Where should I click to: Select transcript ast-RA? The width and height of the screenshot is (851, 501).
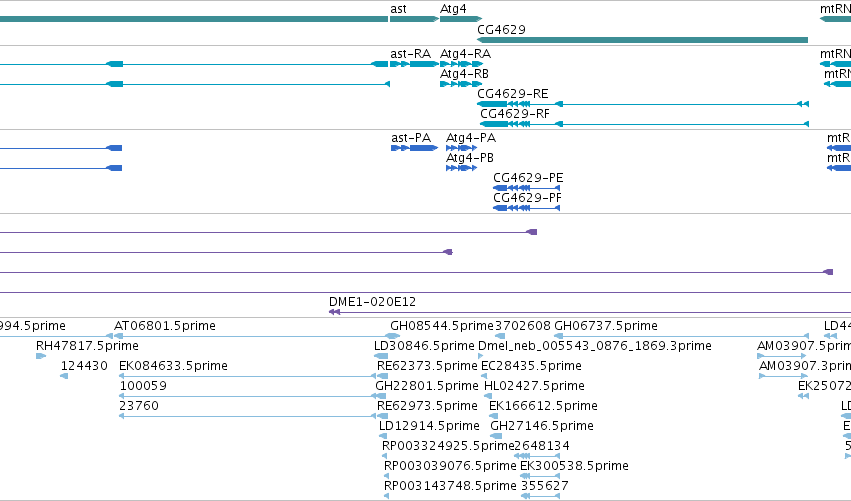tap(414, 64)
